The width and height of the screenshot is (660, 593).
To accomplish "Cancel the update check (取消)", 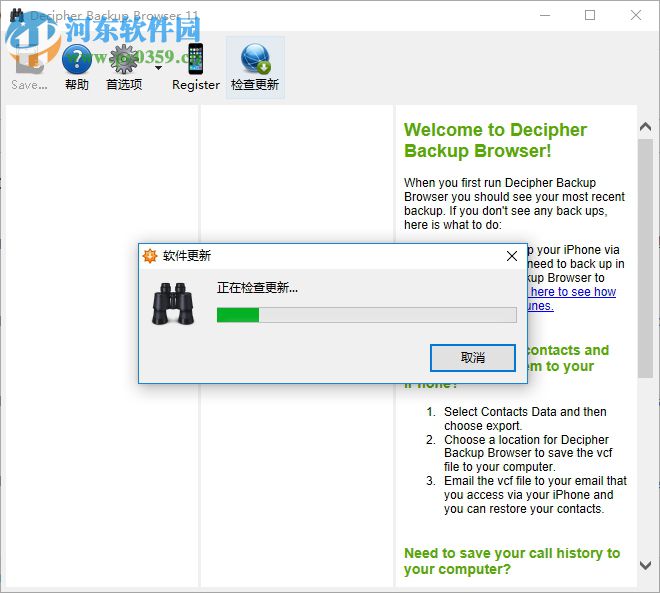I will coord(473,358).
